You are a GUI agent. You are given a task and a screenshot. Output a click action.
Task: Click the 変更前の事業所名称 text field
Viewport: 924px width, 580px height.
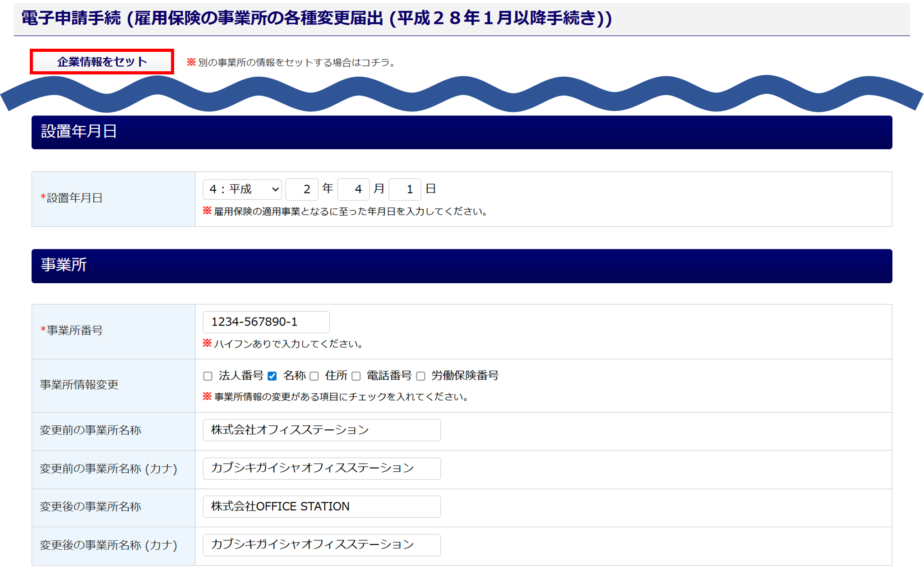[322, 430]
